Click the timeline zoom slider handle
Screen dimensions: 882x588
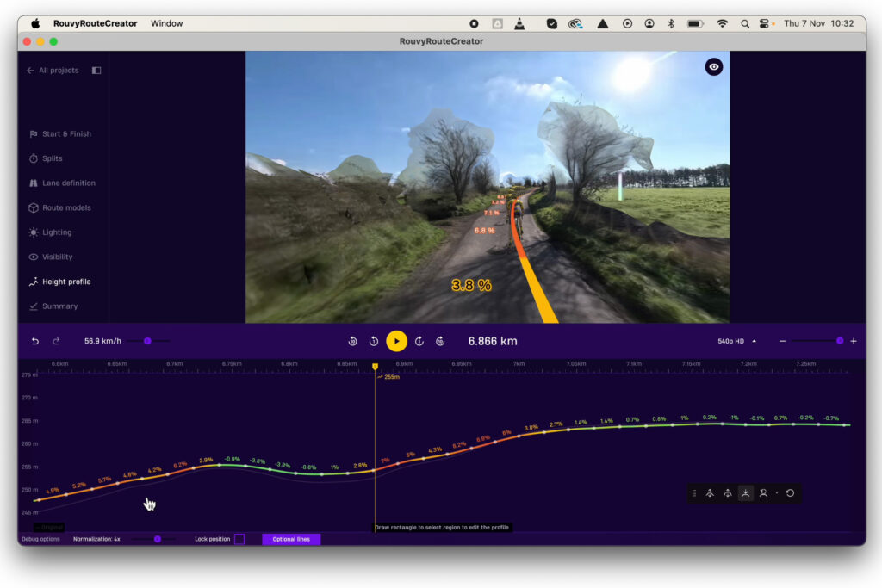tap(840, 341)
